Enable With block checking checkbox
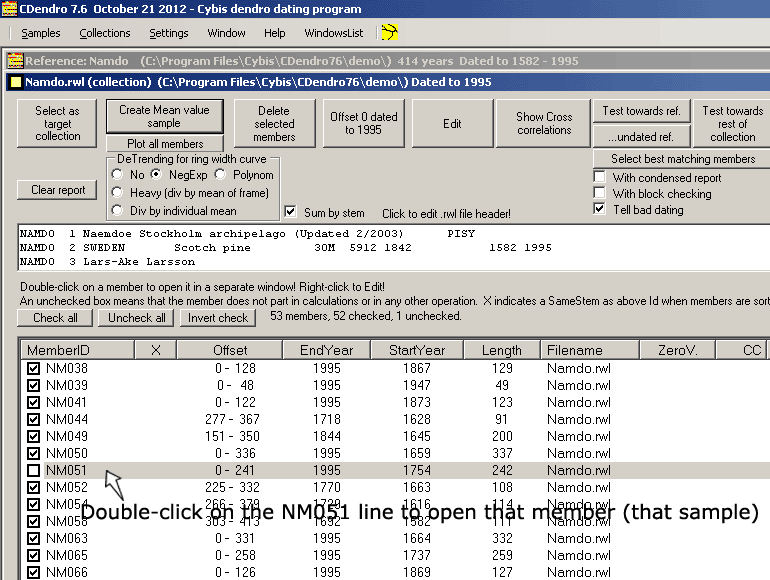 point(600,193)
